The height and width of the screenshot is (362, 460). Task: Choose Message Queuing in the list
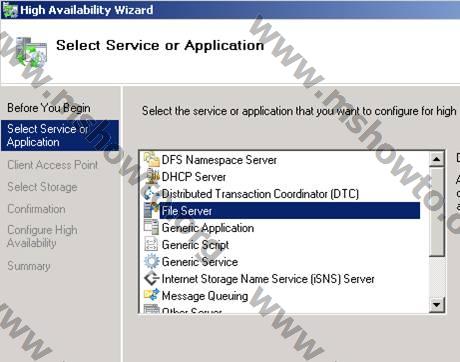[x=205, y=296]
